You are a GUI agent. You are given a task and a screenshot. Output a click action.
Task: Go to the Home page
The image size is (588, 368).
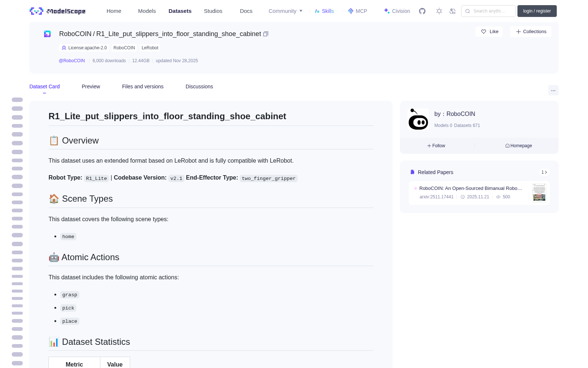tap(114, 11)
